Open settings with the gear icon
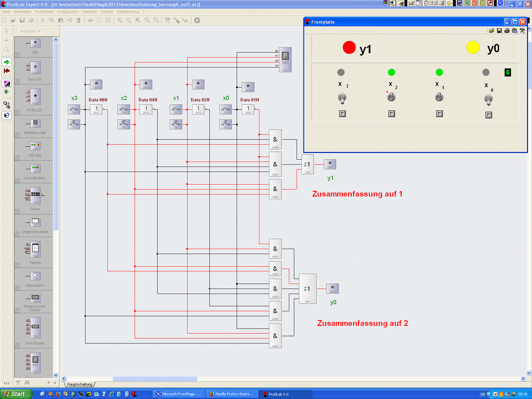532x399 pixels. point(197,20)
